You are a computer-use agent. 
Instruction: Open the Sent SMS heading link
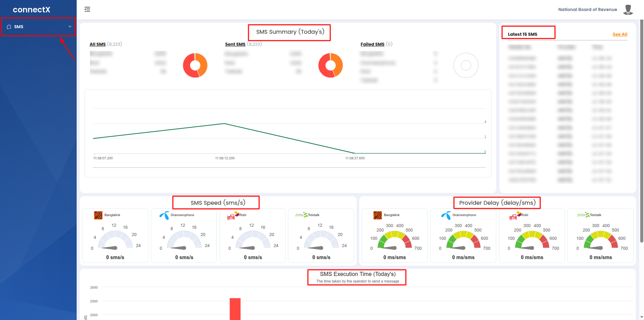click(235, 44)
